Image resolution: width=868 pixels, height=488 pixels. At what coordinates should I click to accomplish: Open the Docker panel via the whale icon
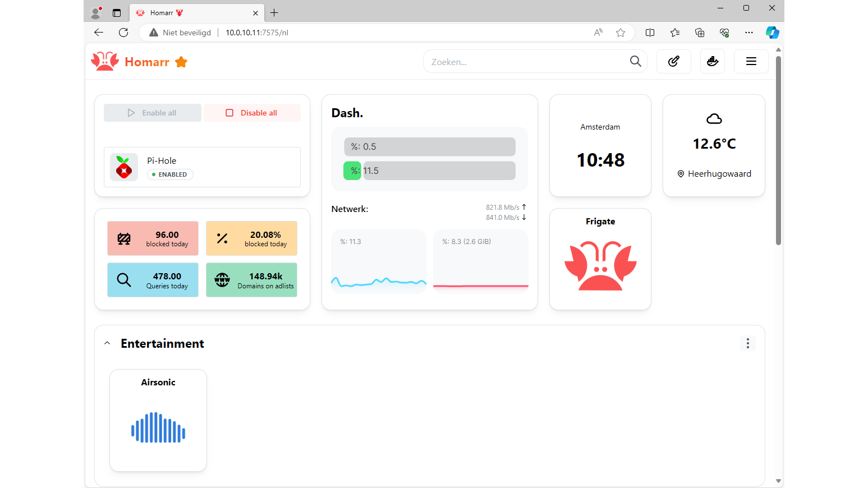[712, 61]
